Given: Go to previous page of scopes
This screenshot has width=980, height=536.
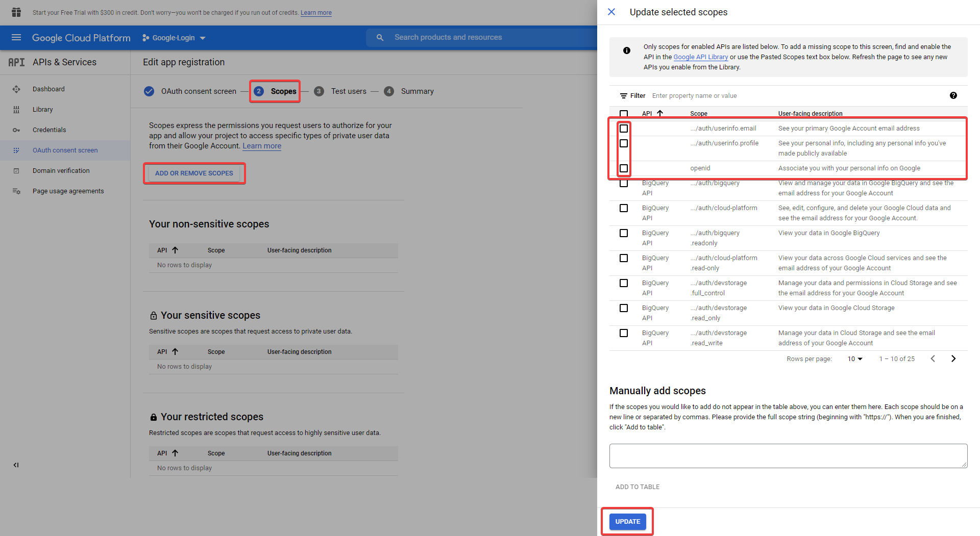Looking at the screenshot, I should pos(933,359).
